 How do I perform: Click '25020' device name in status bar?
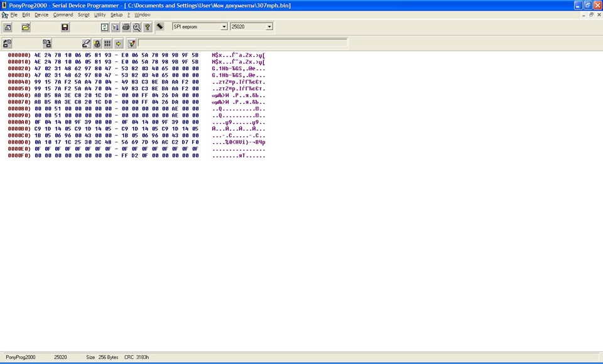(x=60, y=358)
